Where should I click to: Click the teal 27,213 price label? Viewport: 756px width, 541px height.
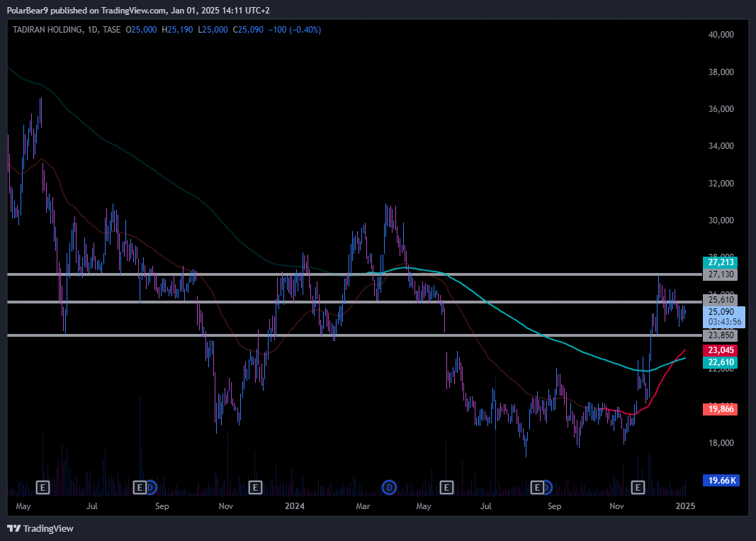pos(721,262)
